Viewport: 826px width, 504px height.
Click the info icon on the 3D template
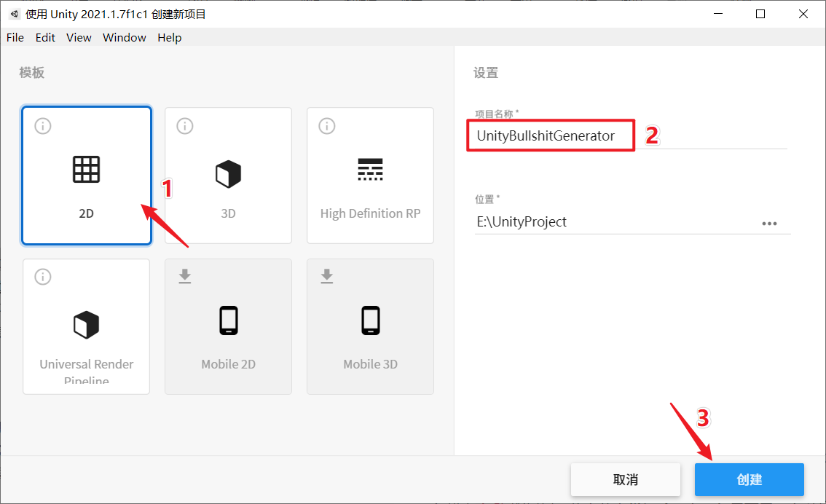point(185,126)
